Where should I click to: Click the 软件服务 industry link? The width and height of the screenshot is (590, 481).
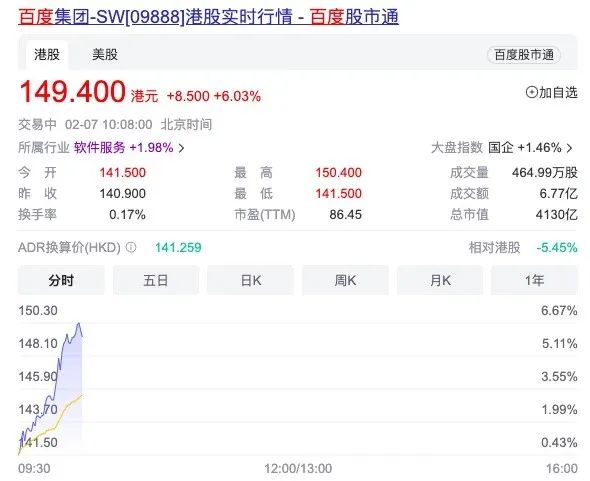99,148
